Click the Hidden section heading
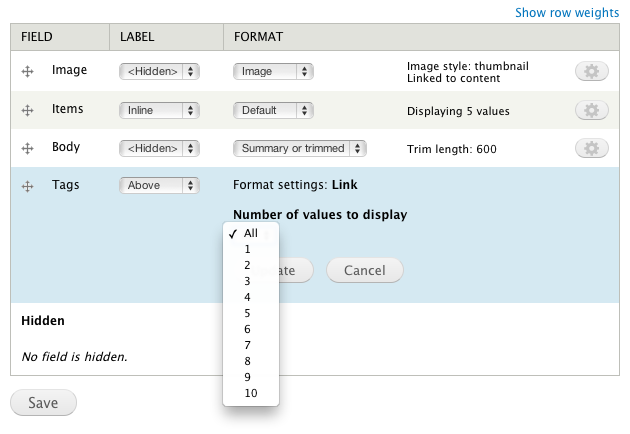630x434 pixels. tap(43, 321)
